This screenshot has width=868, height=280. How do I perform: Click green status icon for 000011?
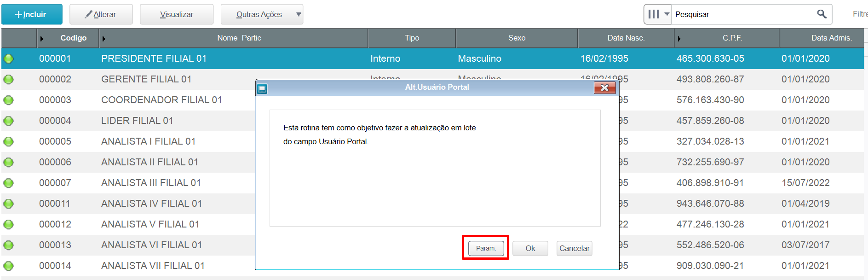9,204
